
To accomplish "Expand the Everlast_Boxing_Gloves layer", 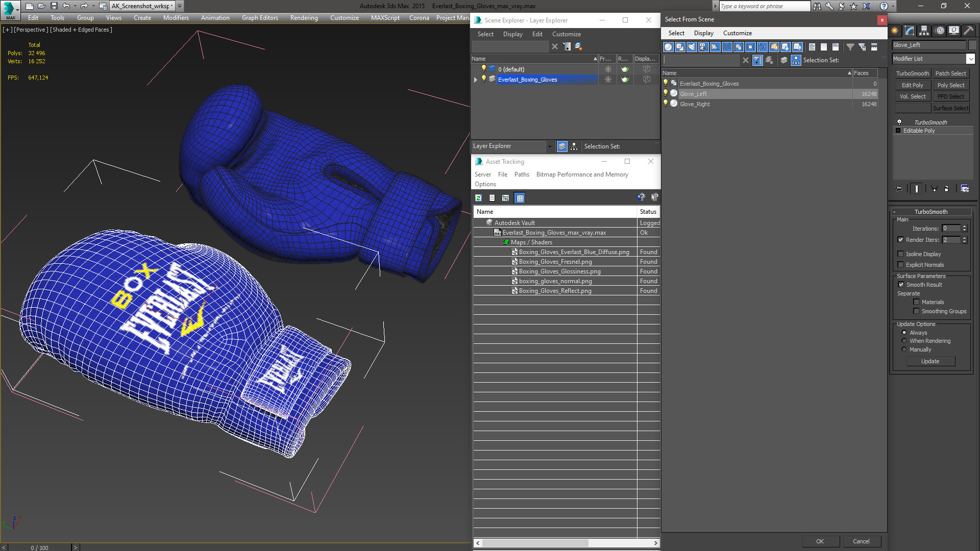I will pyautogui.click(x=476, y=80).
